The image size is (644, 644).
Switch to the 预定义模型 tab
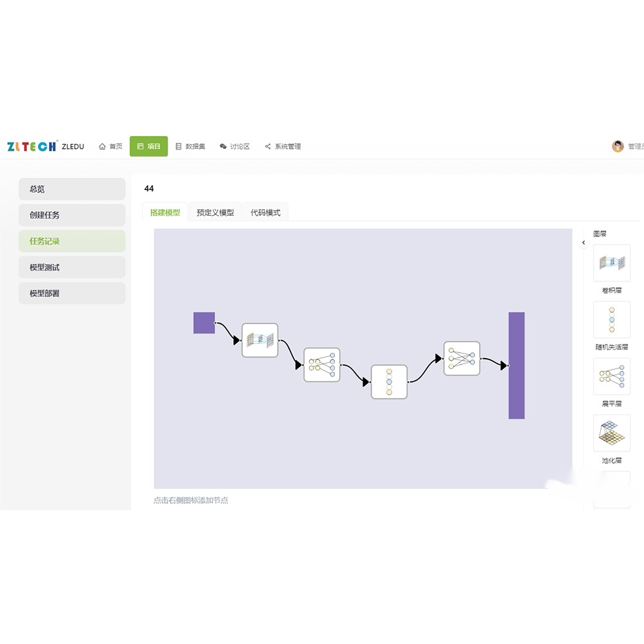215,213
